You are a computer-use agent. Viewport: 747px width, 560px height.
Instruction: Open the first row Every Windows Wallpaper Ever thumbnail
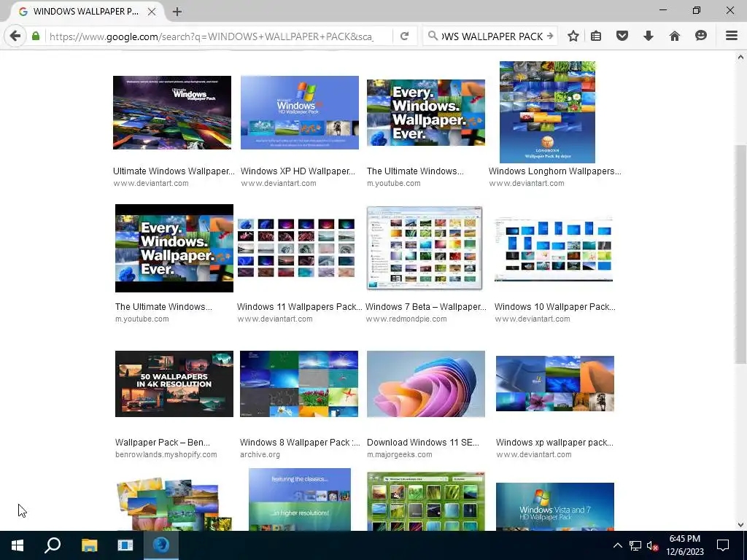426,112
